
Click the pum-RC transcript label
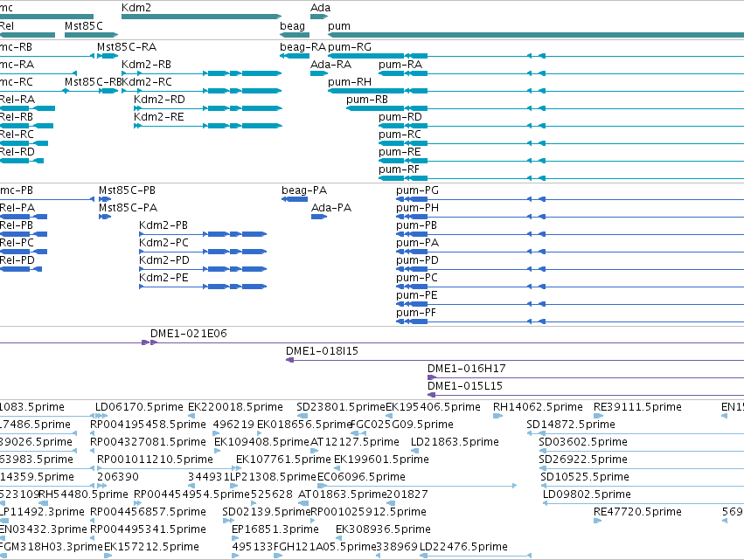pos(400,135)
